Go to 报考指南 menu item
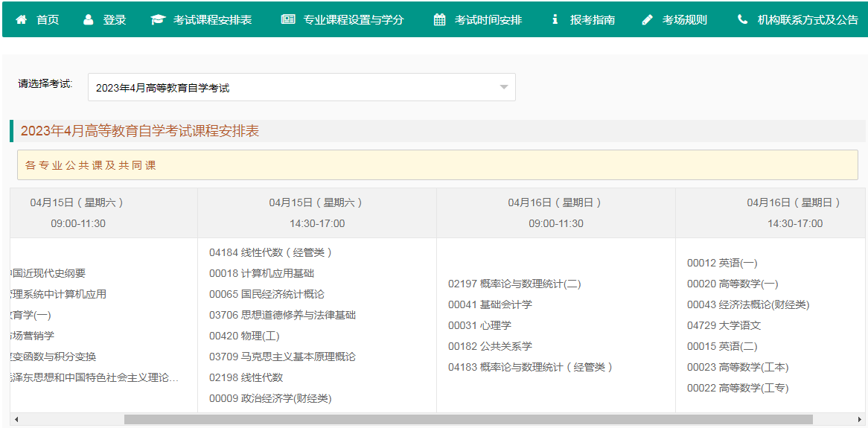 (x=593, y=20)
